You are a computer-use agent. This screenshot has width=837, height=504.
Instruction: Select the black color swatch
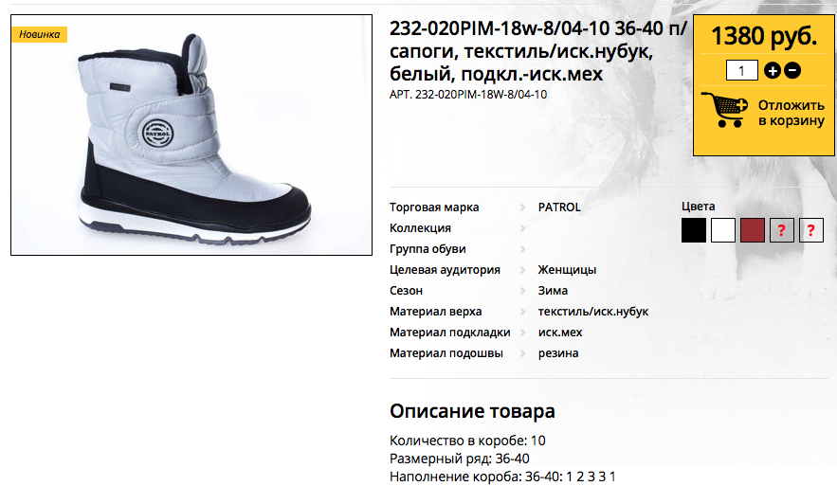pyautogui.click(x=694, y=230)
